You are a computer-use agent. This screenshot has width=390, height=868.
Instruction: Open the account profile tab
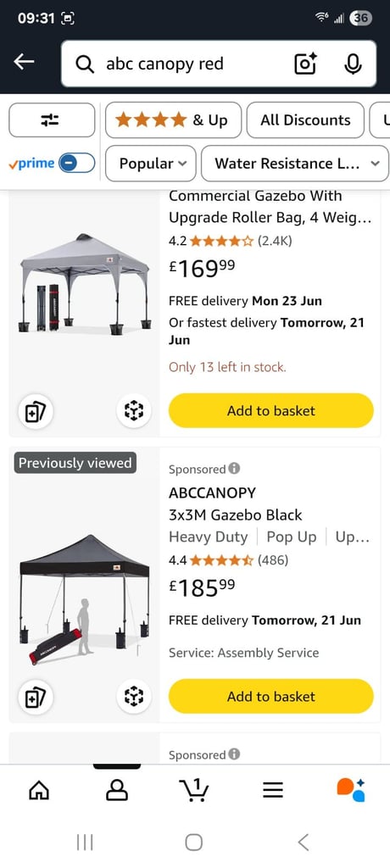click(x=117, y=790)
